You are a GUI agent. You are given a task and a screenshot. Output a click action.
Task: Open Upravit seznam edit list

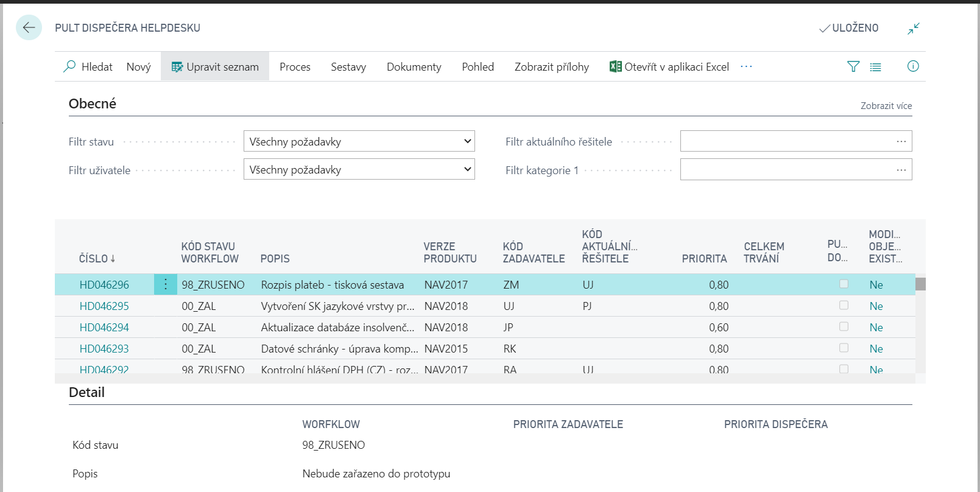215,67
